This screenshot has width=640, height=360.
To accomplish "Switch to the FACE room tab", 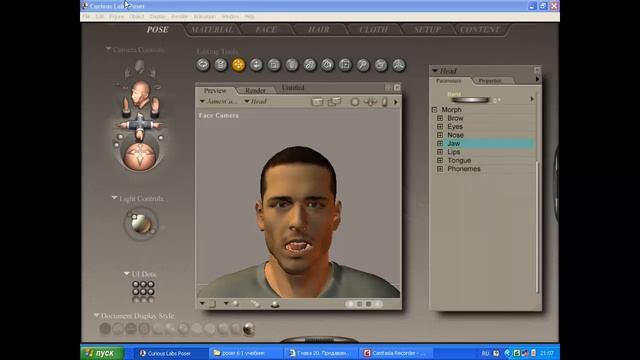I will click(266, 29).
